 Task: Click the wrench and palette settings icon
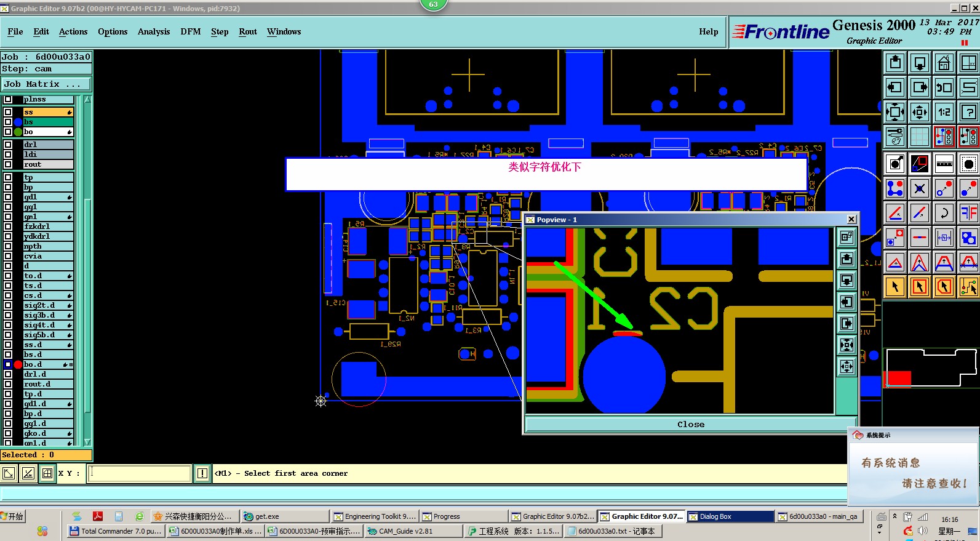click(895, 137)
